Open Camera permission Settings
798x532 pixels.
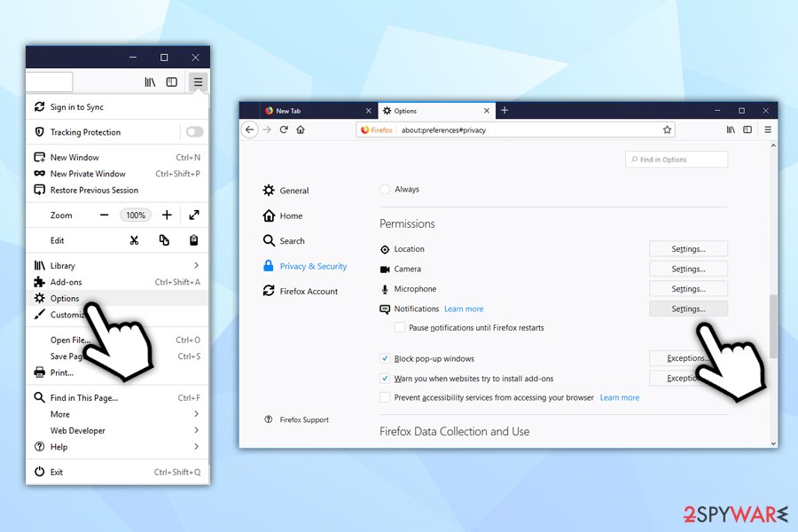(688, 269)
